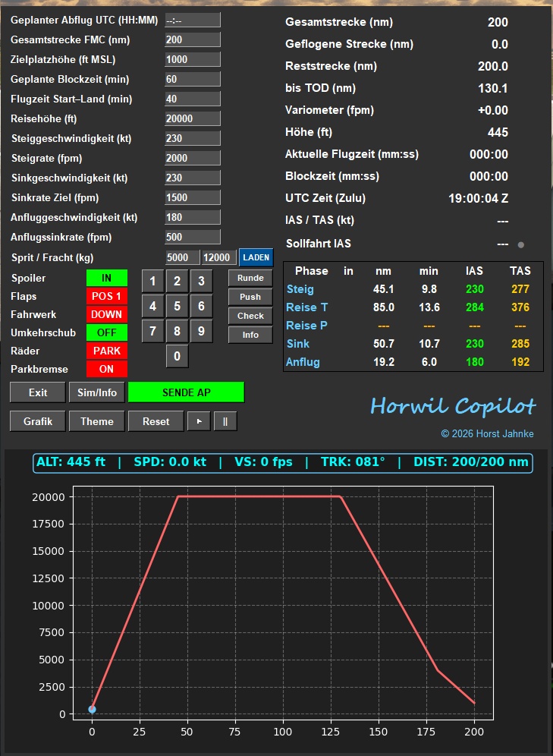Viewport: 553px width, 756px height.
Task: Click keypad digit 2
Action: click(177, 281)
